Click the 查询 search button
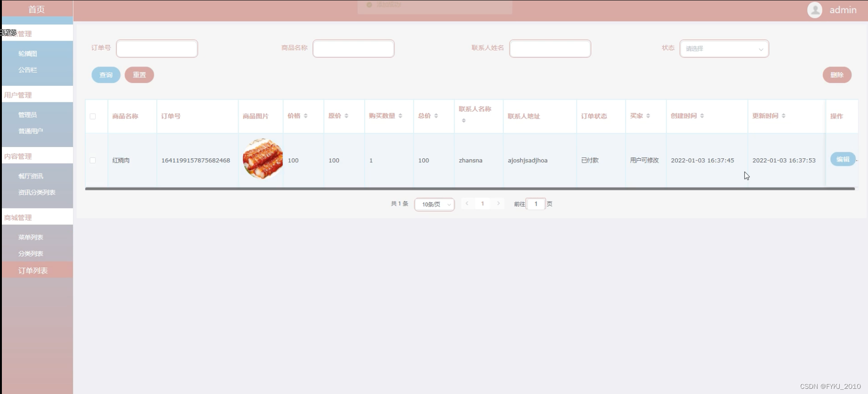 106,75
